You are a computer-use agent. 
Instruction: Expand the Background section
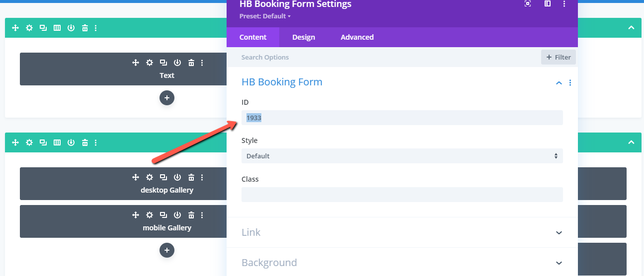coord(402,263)
